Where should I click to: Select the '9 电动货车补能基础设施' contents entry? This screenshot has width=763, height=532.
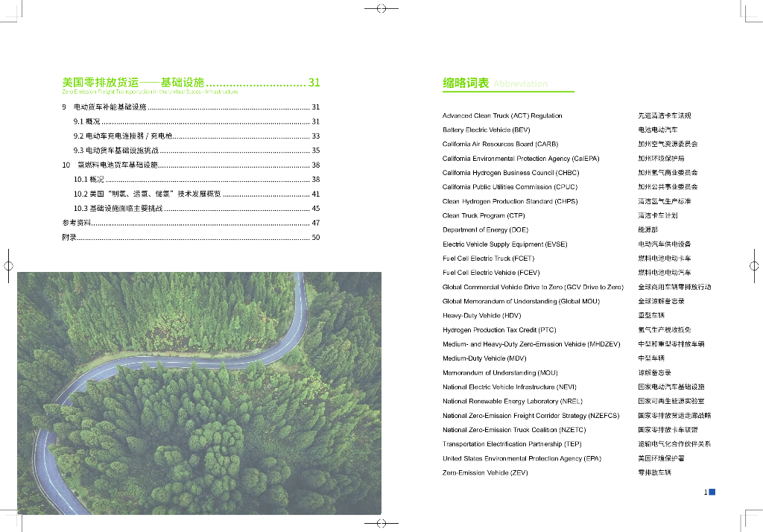coord(191,107)
